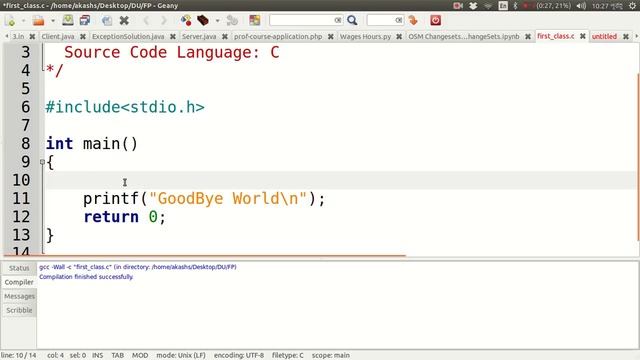The height and width of the screenshot is (360, 640).
Task: Click the editor horizontal scrollbar
Action: 204,256
